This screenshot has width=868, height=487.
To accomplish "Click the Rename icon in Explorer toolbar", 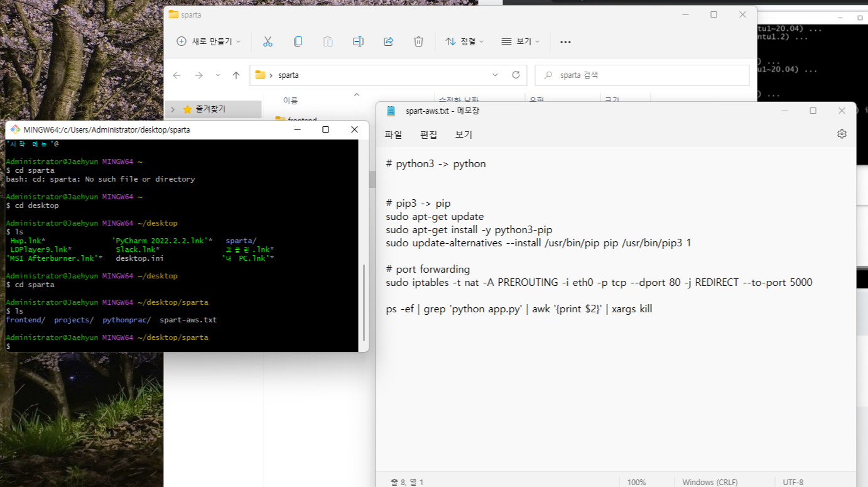I will click(x=358, y=41).
